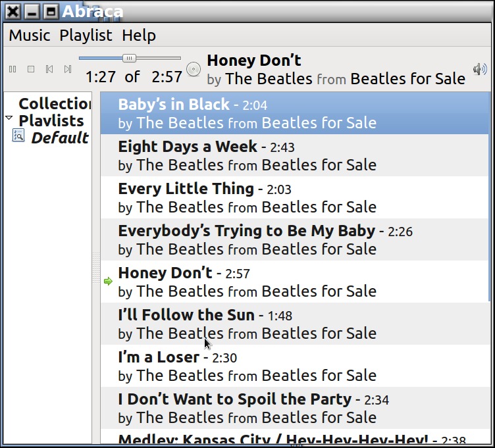Screen dimensions: 495x448
Task: Open the Playlist menu
Action: [86, 35]
